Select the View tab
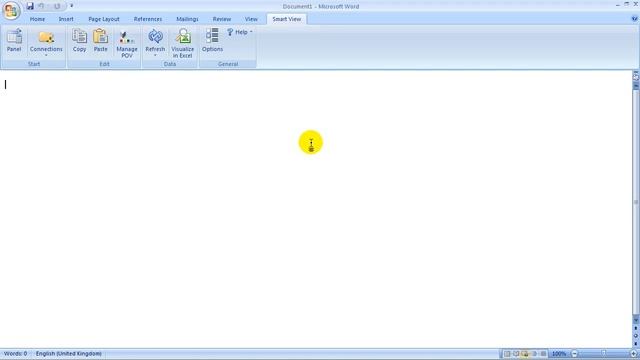The image size is (640, 360). (251, 19)
